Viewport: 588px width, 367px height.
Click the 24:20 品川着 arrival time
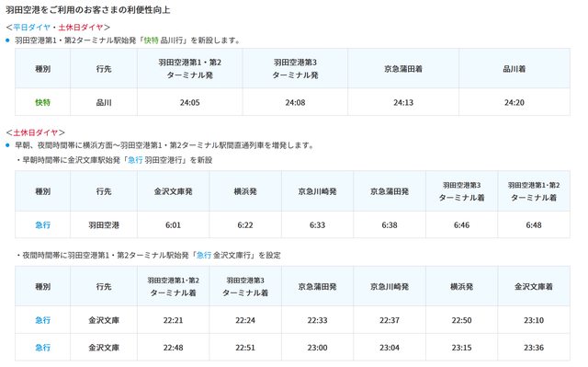click(x=514, y=102)
